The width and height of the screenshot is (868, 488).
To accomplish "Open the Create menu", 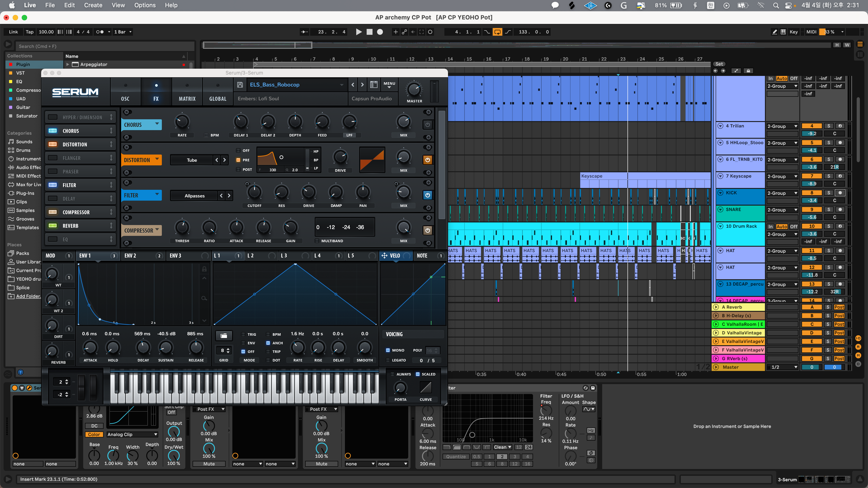I will [93, 5].
